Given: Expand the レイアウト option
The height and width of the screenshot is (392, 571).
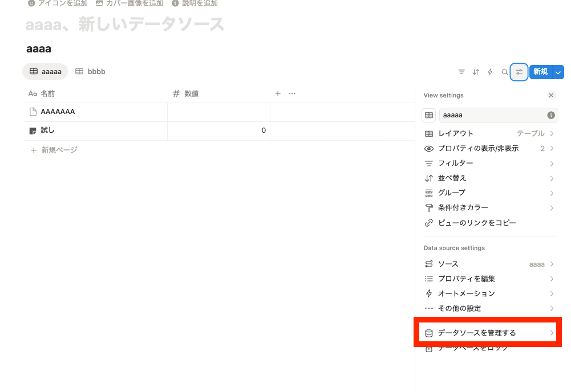Looking at the screenshot, I should (x=489, y=133).
